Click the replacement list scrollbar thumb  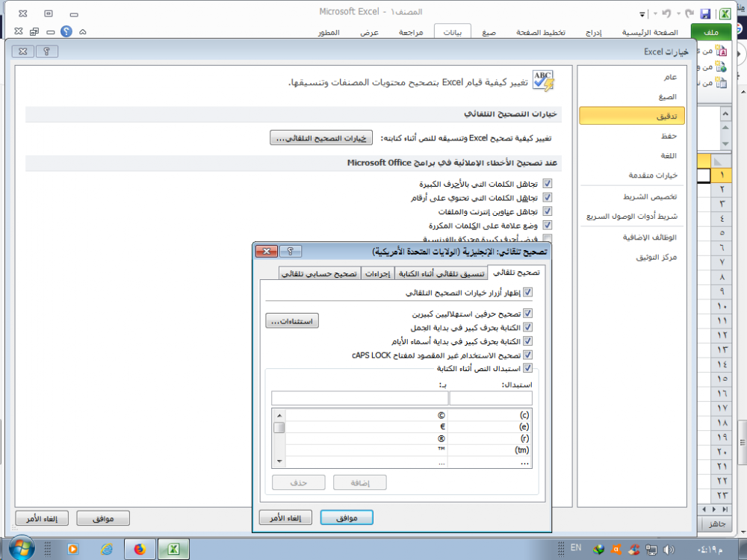279,427
